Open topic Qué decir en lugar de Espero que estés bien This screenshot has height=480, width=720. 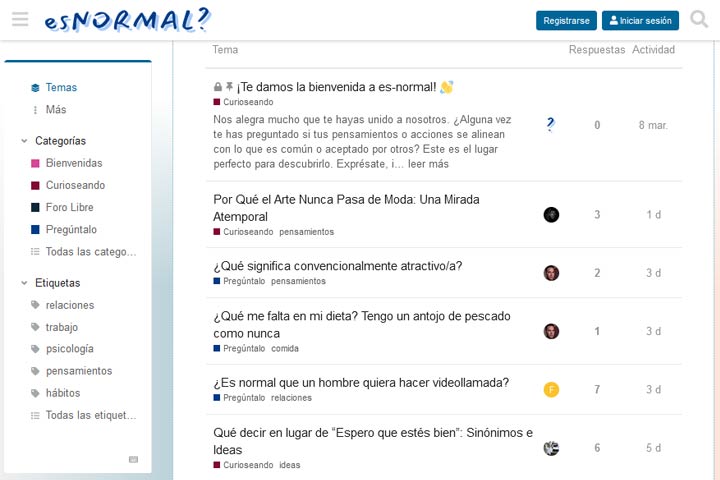point(373,441)
